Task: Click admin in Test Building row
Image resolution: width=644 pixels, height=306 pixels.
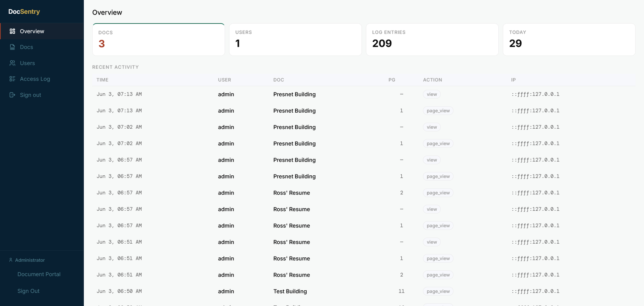Action: (x=226, y=292)
